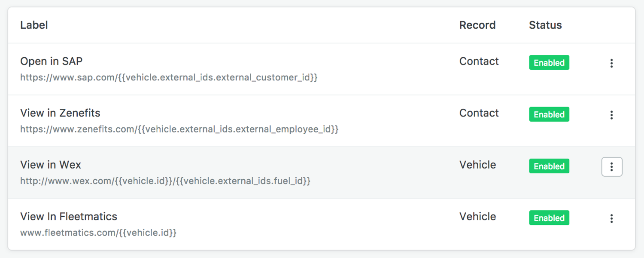Click the Label column header
Image resolution: width=644 pixels, height=258 pixels.
tap(34, 25)
